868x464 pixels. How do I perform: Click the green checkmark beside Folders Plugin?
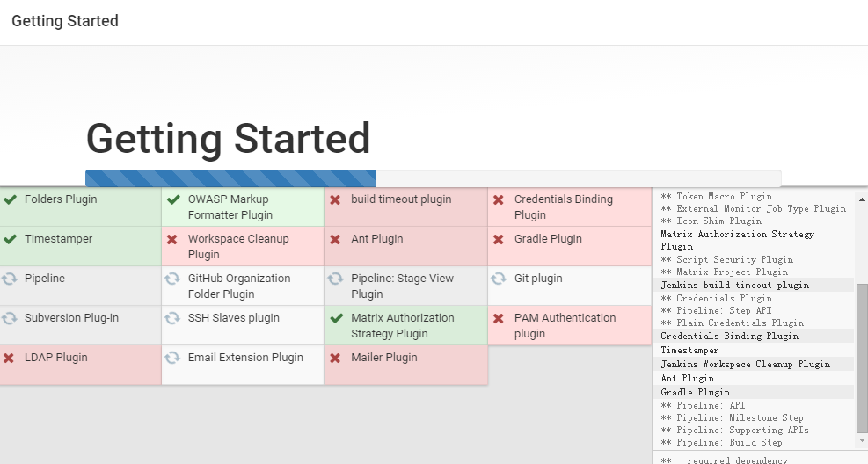pos(11,199)
